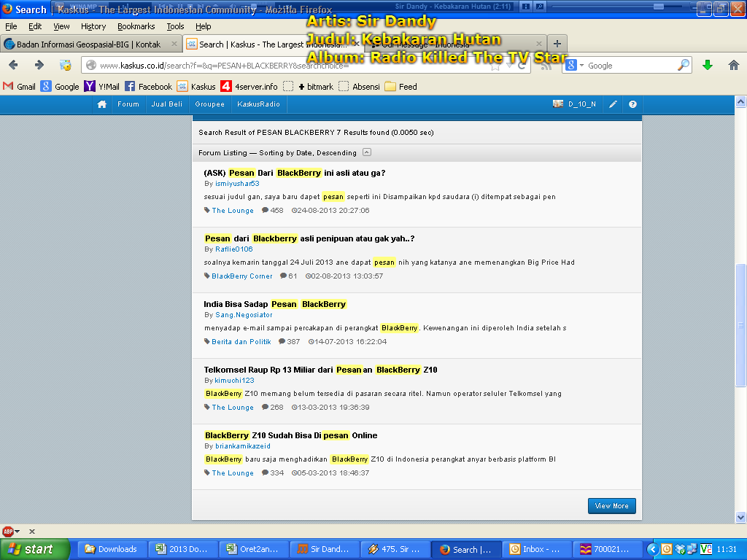747x560 pixels.
Task: Click the page scrollbar down arrow
Action: [x=740, y=517]
